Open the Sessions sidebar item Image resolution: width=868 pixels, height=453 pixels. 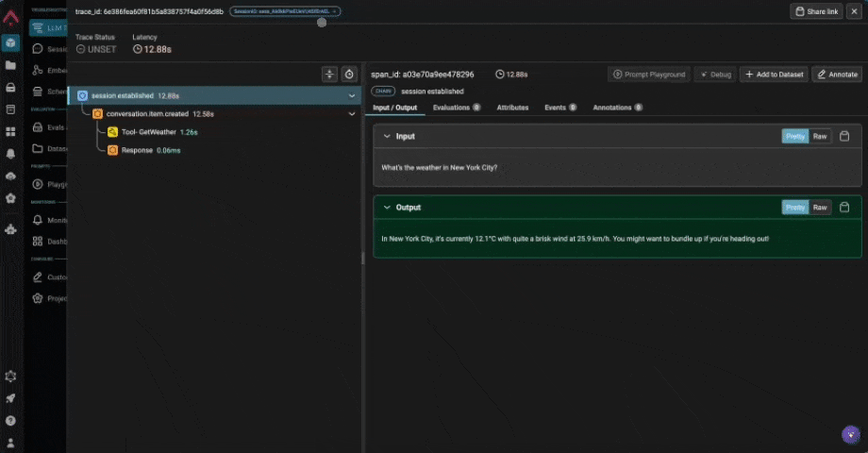coord(49,49)
